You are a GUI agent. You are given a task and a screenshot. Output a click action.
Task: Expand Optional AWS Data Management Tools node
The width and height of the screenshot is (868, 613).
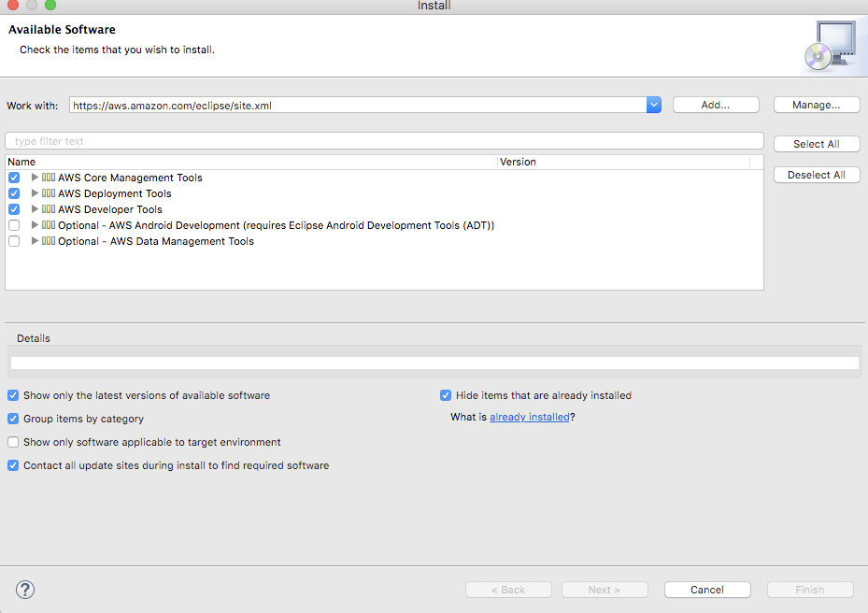click(35, 241)
